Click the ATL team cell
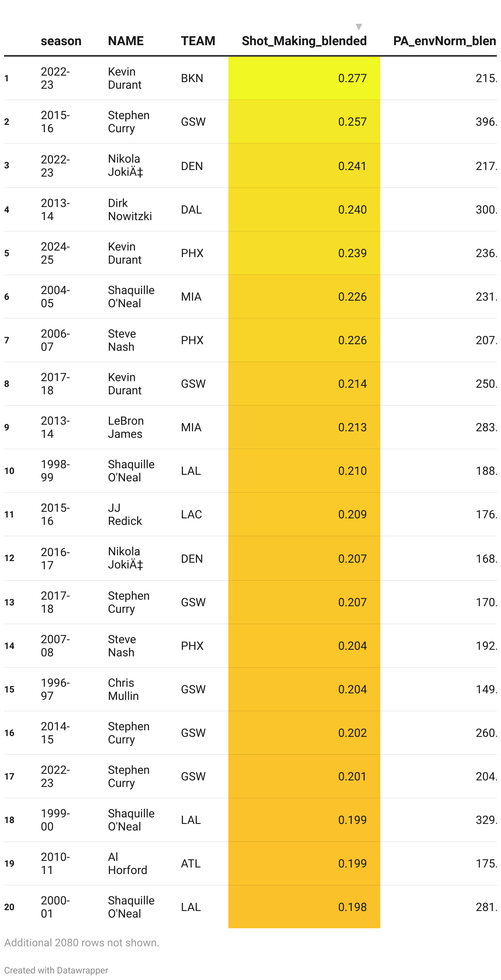 (191, 863)
